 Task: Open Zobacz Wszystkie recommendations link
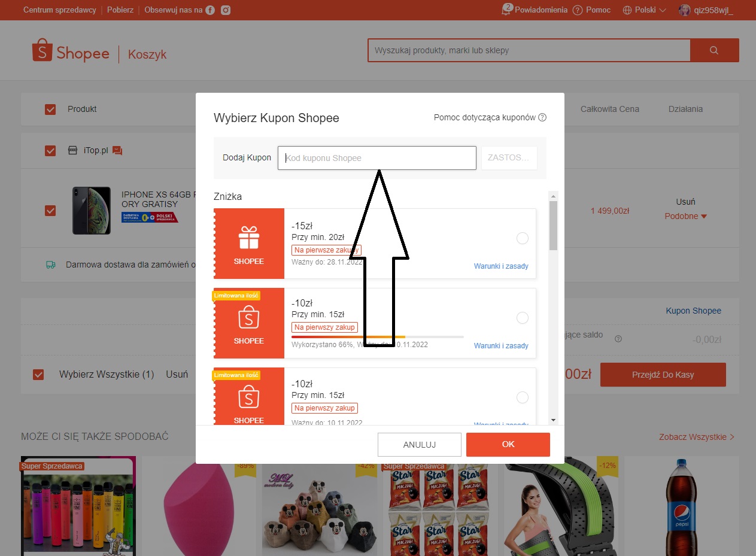tap(697, 437)
